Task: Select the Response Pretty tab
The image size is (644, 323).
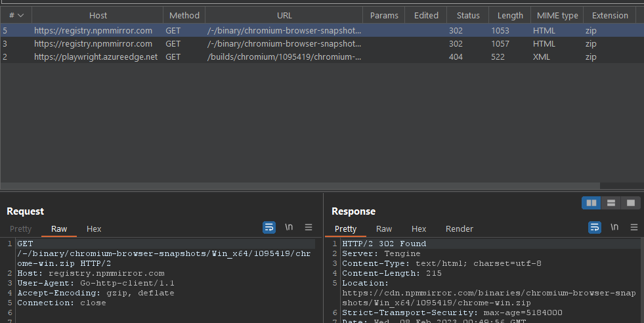Action: pyautogui.click(x=345, y=229)
